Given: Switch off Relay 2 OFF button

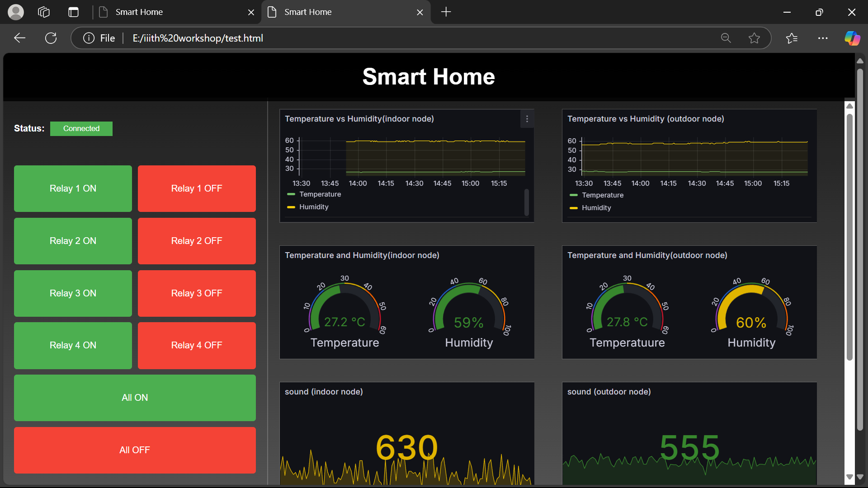Looking at the screenshot, I should [197, 241].
